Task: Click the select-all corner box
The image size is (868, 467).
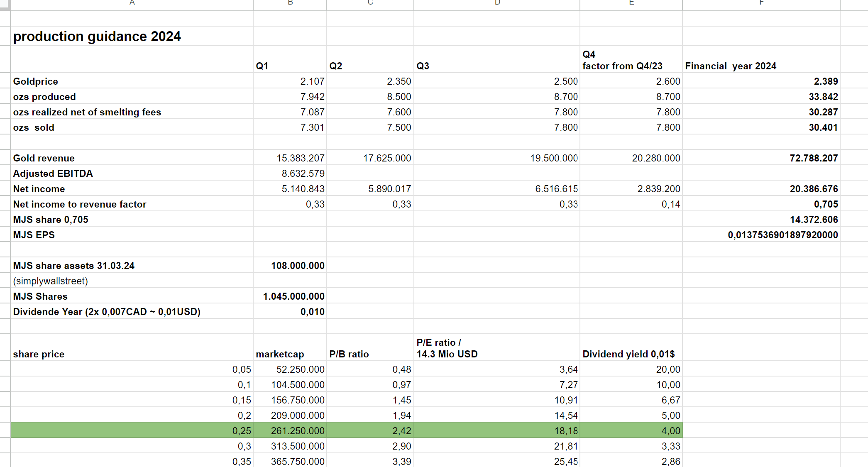Action: tap(5, 5)
